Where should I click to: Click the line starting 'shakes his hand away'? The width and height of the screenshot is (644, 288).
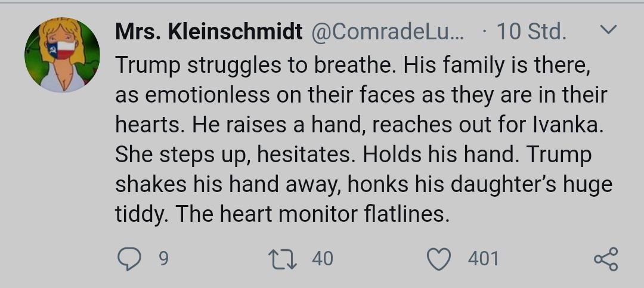click(x=364, y=184)
